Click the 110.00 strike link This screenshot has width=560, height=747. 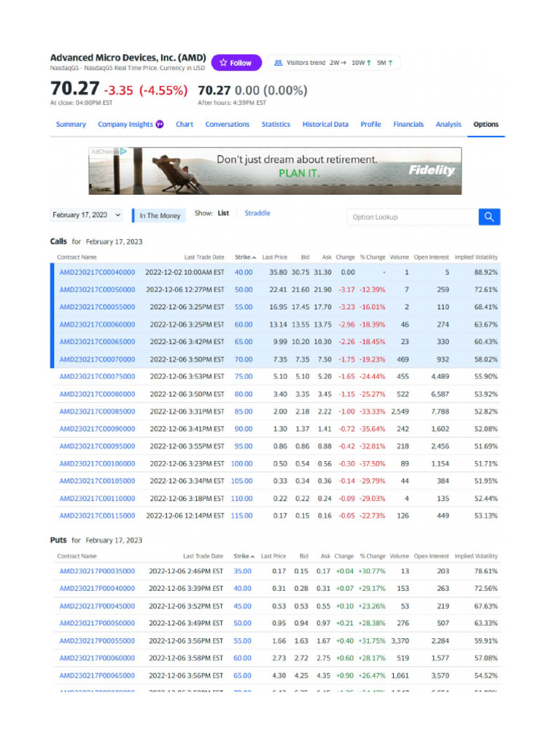(242, 499)
